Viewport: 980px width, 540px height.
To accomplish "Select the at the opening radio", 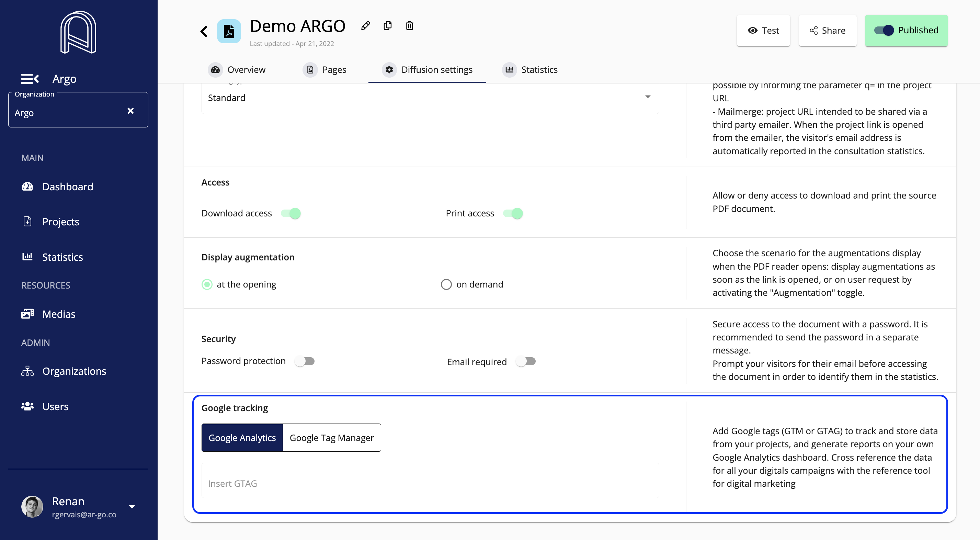I will point(207,285).
